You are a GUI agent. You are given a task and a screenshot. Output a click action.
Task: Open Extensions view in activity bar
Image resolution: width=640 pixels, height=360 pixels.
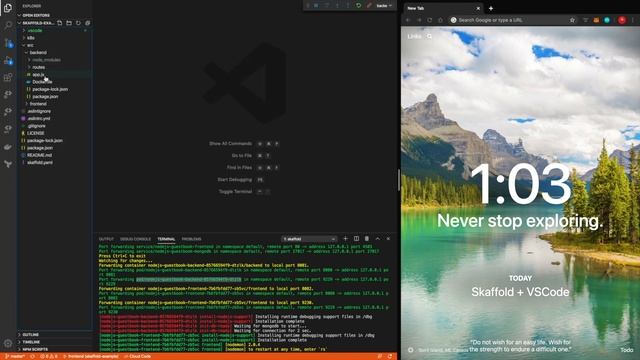tap(8, 77)
